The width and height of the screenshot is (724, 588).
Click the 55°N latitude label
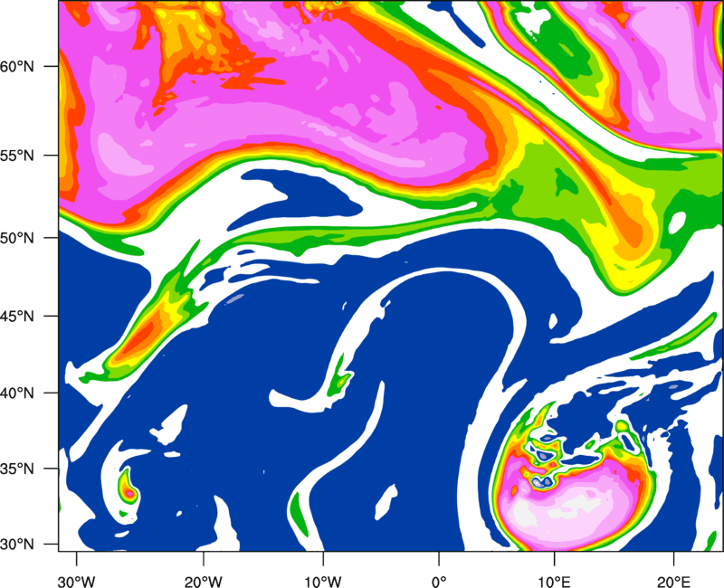(17, 156)
